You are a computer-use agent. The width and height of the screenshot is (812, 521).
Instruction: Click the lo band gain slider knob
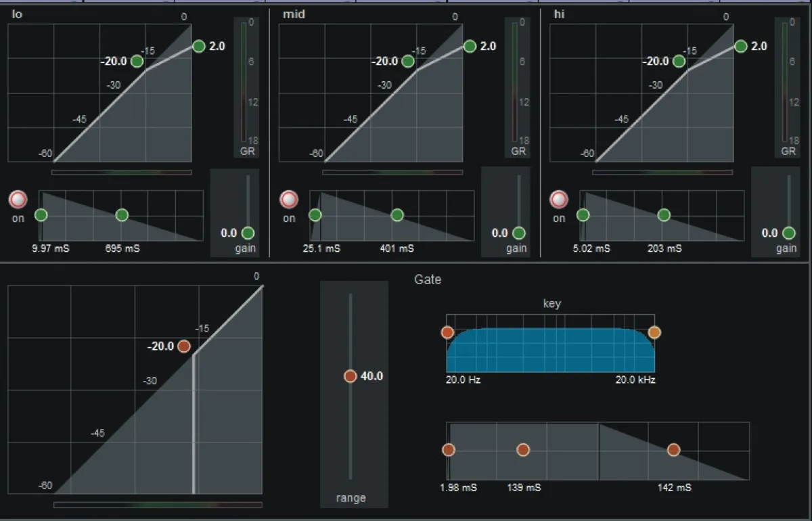pyautogui.click(x=248, y=233)
